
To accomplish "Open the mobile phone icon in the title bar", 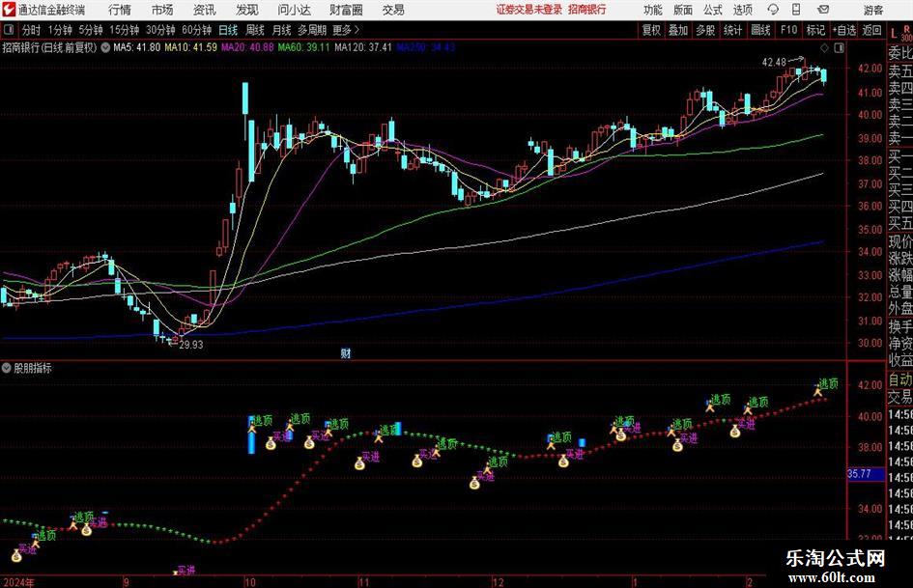I will point(796,10).
